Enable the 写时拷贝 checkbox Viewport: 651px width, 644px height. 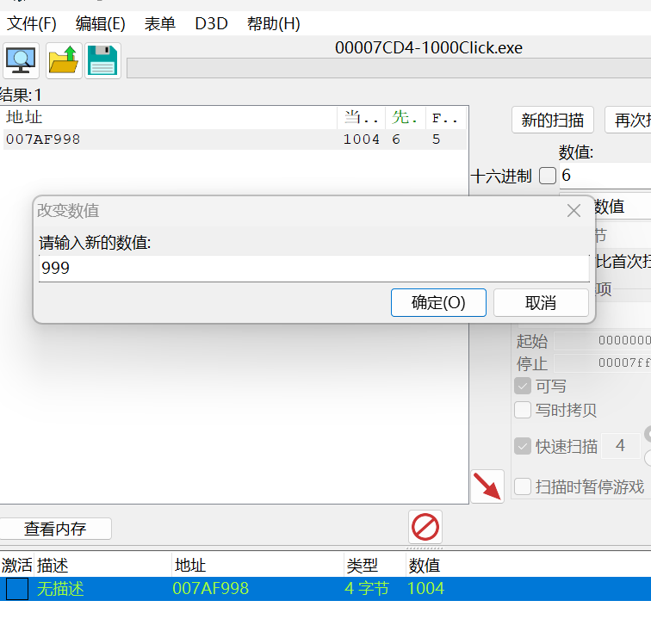(523, 410)
